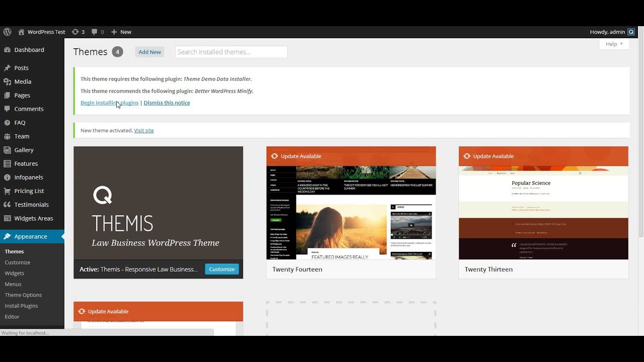Image resolution: width=644 pixels, height=362 pixels.
Task: Click the Gallery picture icon
Action: [x=7, y=150]
